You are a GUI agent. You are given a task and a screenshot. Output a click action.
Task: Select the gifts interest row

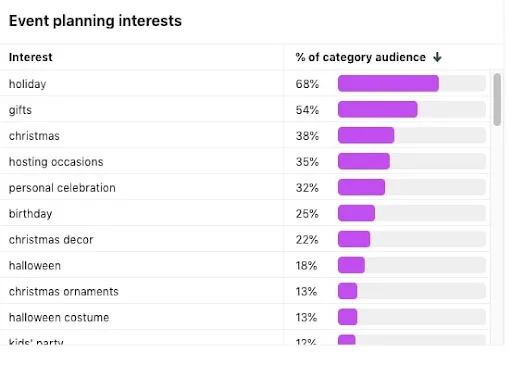(x=245, y=110)
